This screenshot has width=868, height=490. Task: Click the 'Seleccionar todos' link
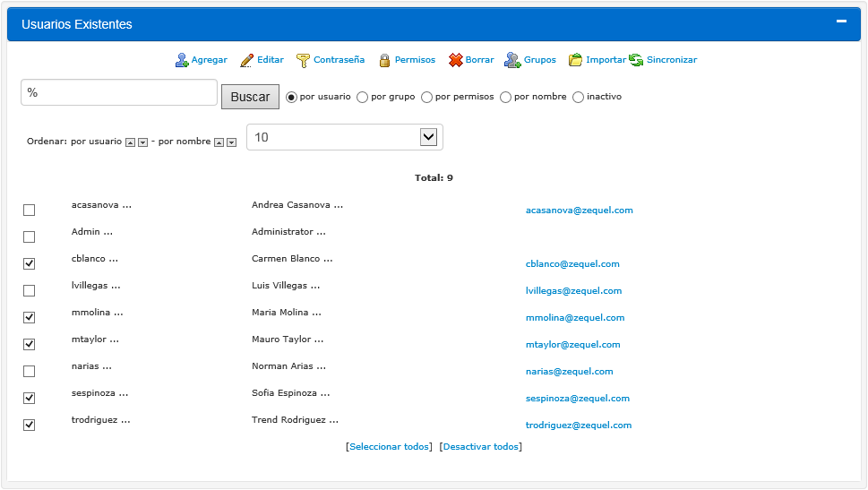pos(389,446)
